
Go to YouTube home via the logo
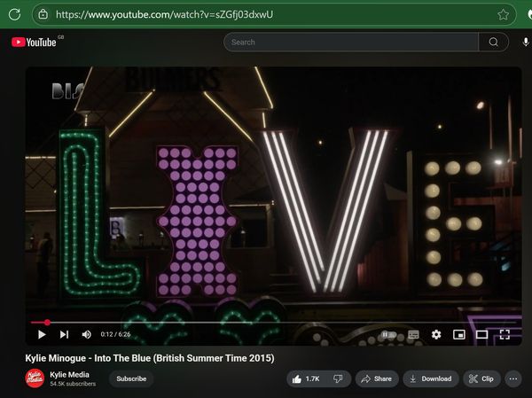click(34, 42)
